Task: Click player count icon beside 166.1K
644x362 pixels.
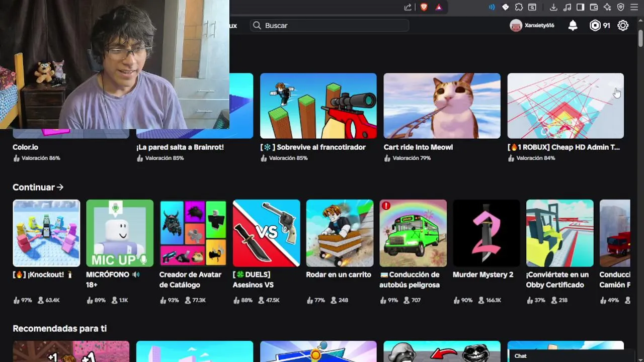Action: click(481, 300)
